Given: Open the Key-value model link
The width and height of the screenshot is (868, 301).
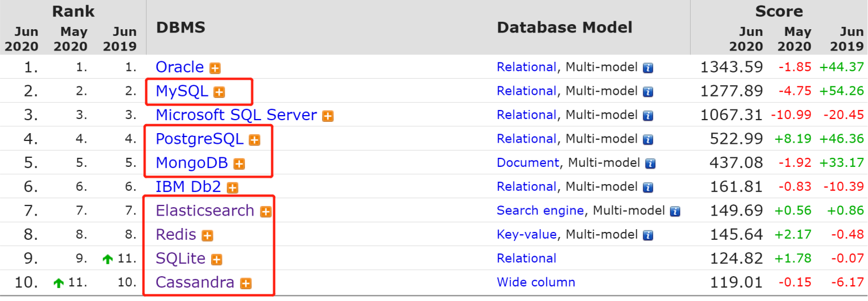Looking at the screenshot, I should click(x=527, y=235).
